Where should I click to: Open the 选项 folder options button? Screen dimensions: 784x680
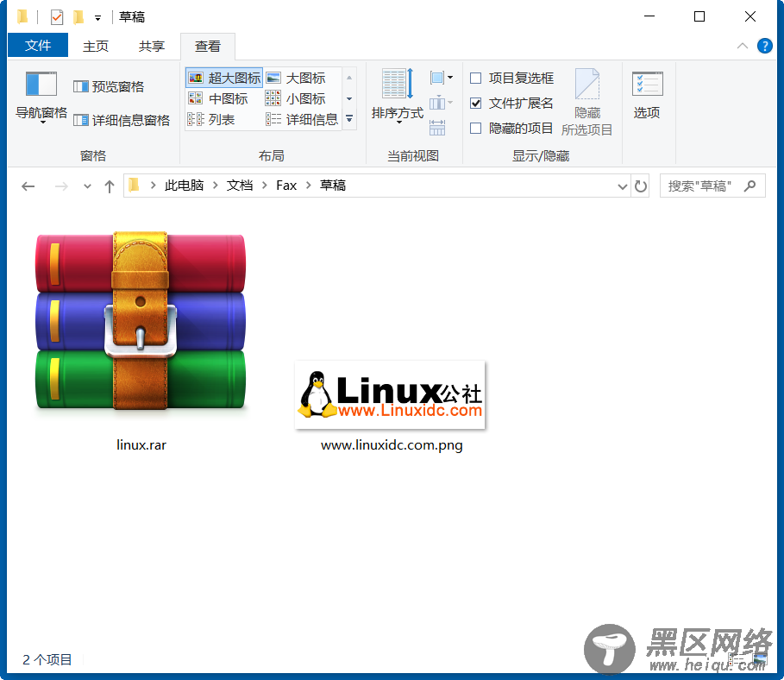click(647, 95)
